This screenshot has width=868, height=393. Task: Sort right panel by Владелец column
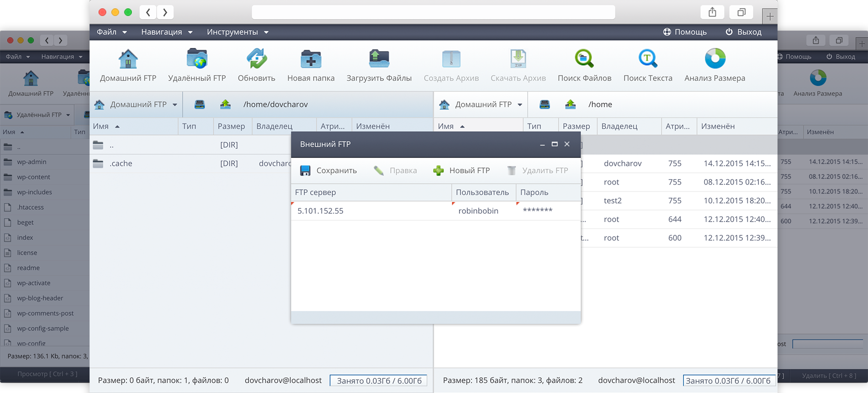click(629, 126)
